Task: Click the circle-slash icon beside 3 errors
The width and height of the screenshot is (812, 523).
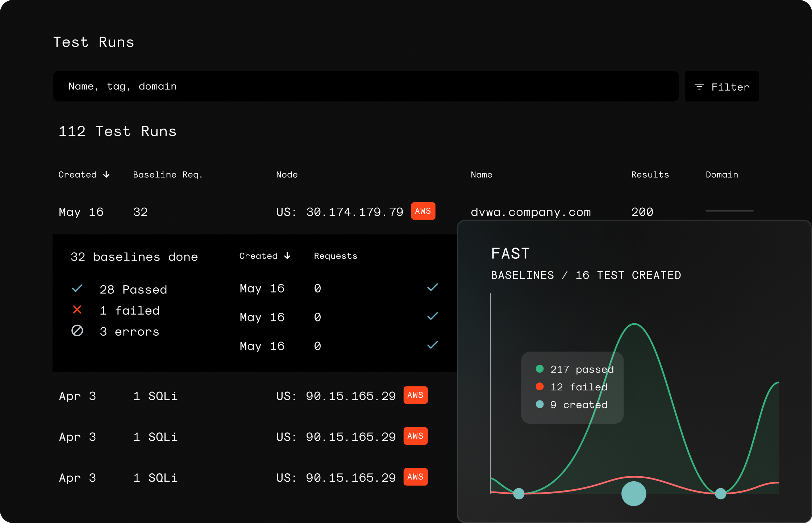Action: point(77,331)
